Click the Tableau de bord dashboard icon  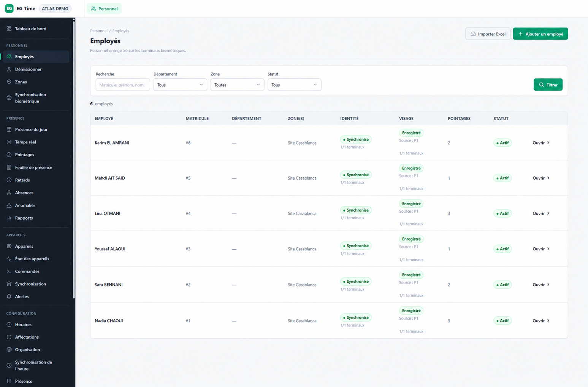point(9,29)
